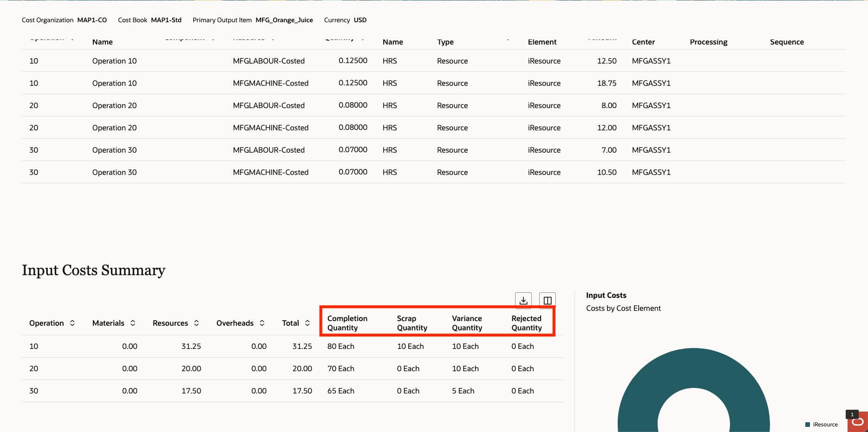Image resolution: width=868 pixels, height=432 pixels.
Task: Click the 10 Each scrap quantity for operation 10
Action: pos(411,346)
